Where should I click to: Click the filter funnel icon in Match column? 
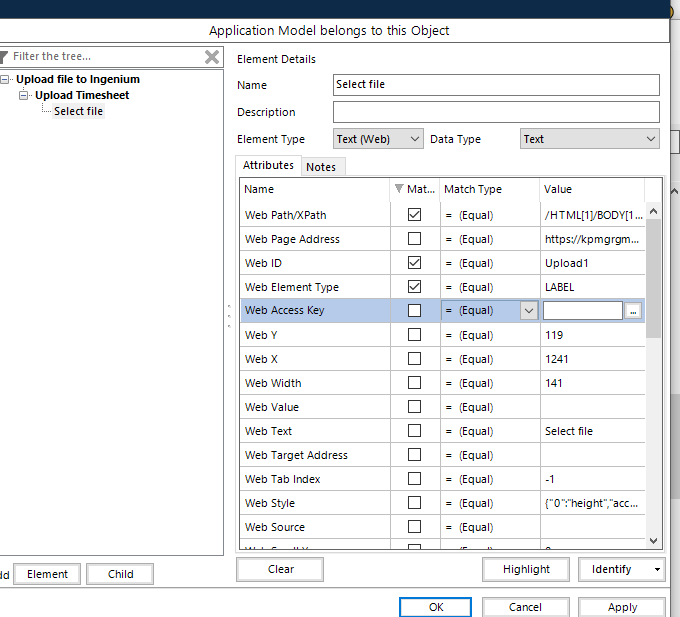[x=400, y=189]
